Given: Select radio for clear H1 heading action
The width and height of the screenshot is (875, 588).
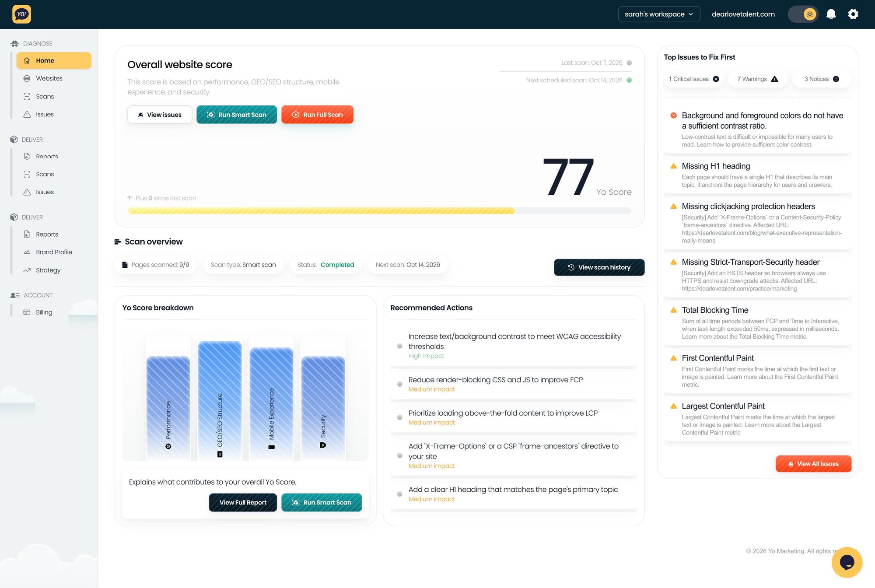Looking at the screenshot, I should (x=399, y=494).
